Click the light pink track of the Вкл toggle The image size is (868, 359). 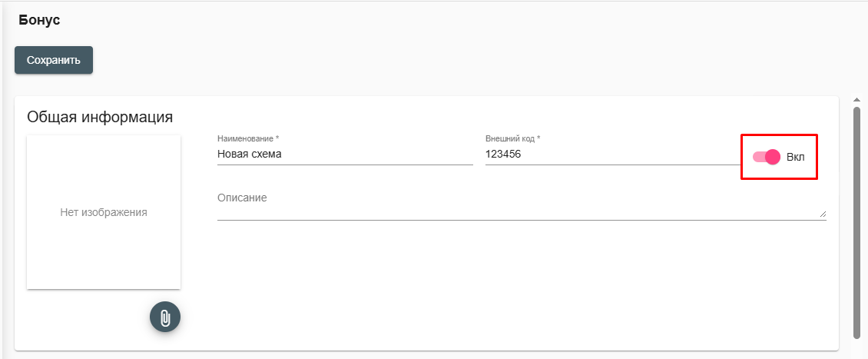coord(758,157)
